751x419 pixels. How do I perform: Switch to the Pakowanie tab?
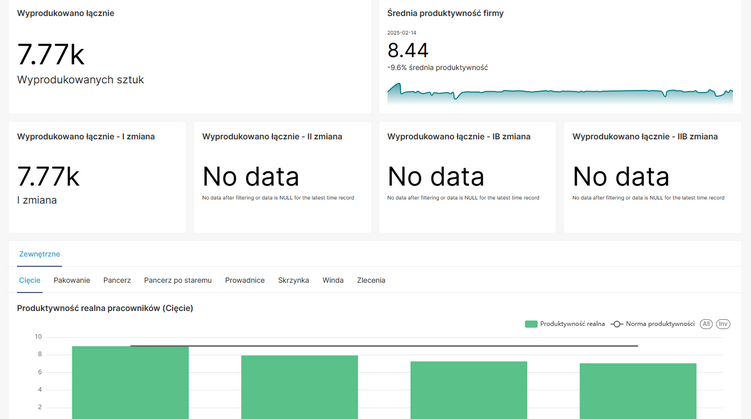pyautogui.click(x=72, y=280)
